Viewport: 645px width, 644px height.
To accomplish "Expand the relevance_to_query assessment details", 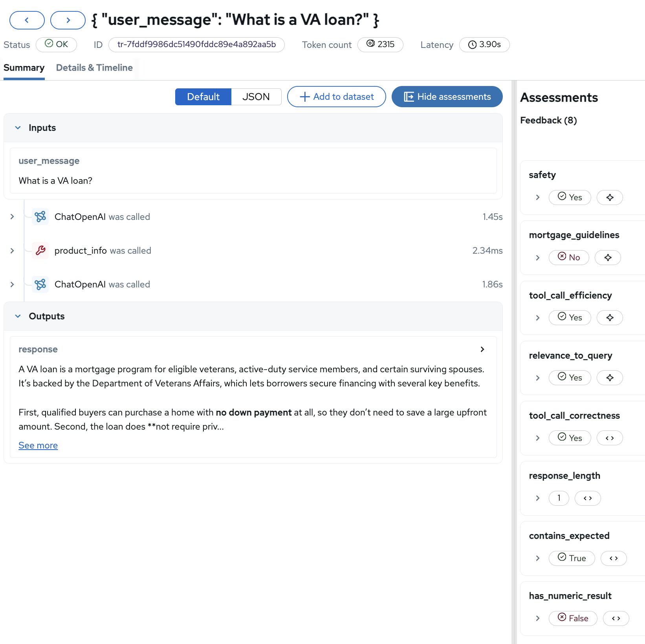I will coord(538,378).
